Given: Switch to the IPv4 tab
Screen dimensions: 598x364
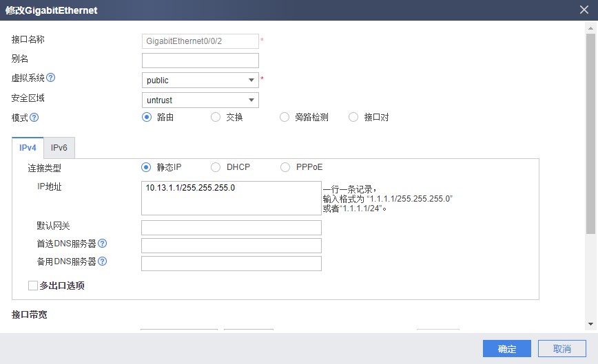Looking at the screenshot, I should point(28,148).
